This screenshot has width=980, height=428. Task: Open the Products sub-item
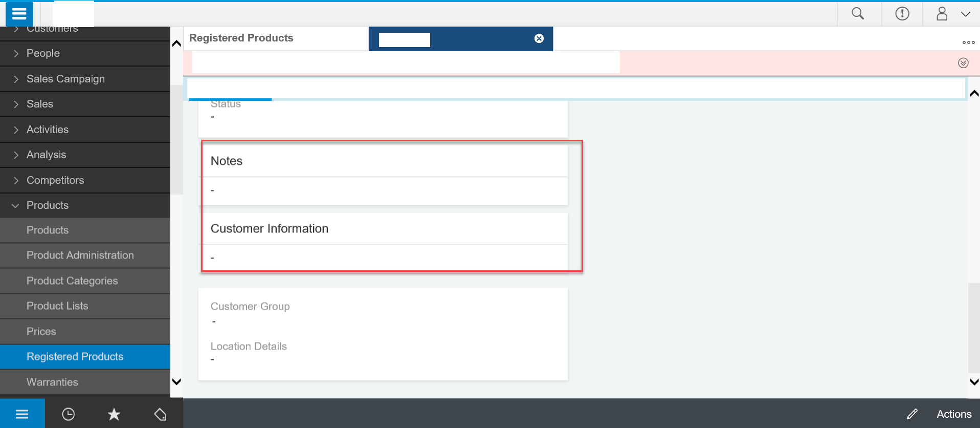coord(85,230)
